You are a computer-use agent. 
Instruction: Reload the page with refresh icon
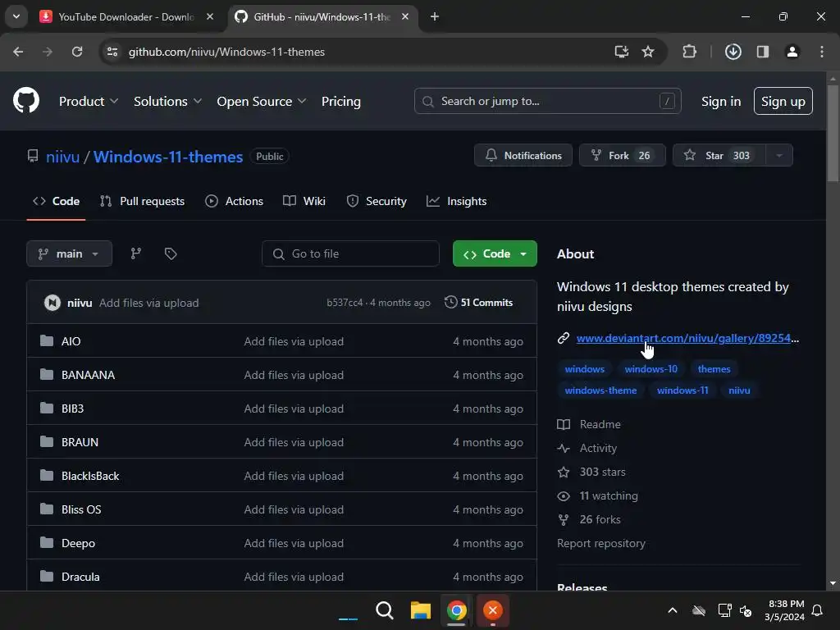click(x=77, y=52)
